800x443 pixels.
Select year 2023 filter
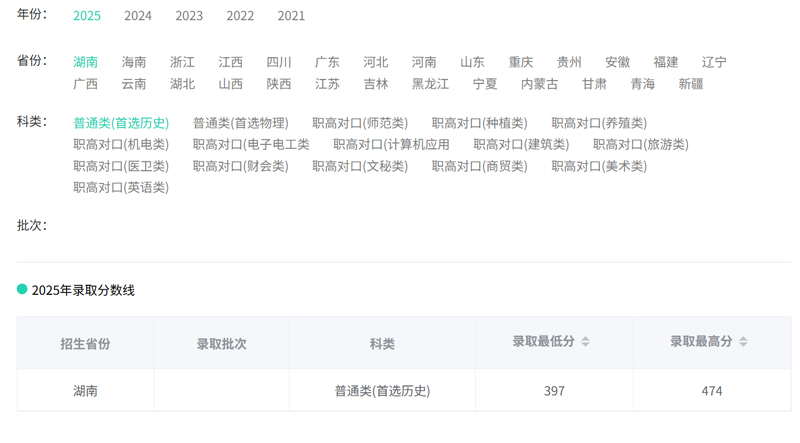coord(189,16)
